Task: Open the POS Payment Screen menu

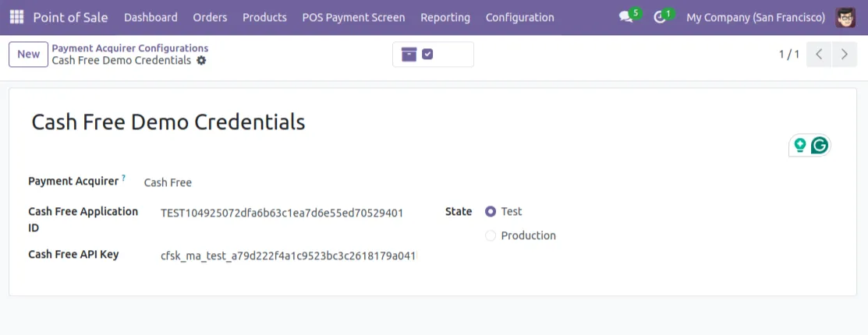Action: [353, 17]
